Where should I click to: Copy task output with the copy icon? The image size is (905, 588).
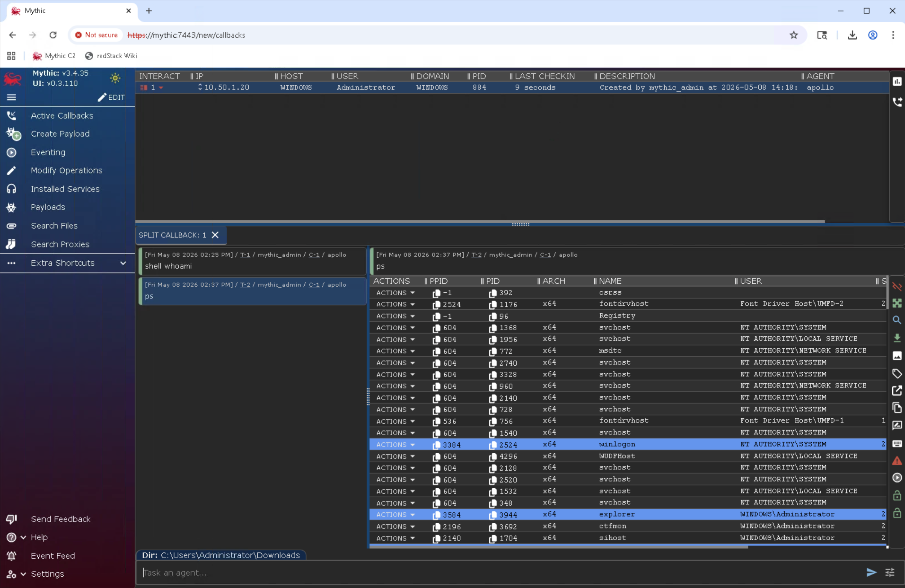click(x=897, y=408)
